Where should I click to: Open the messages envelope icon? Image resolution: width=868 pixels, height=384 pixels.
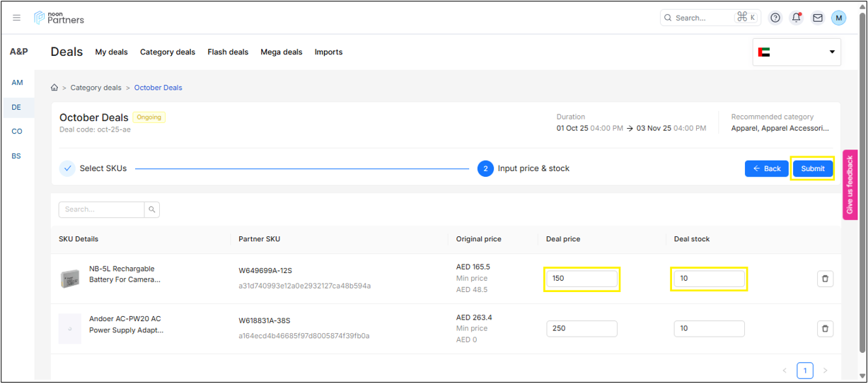coord(817,18)
